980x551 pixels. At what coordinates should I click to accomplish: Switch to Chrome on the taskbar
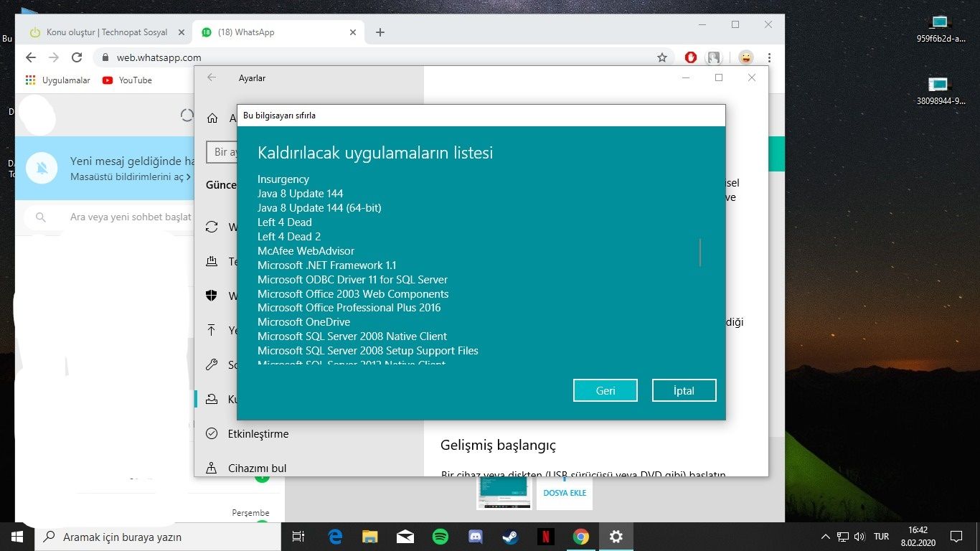click(x=580, y=537)
